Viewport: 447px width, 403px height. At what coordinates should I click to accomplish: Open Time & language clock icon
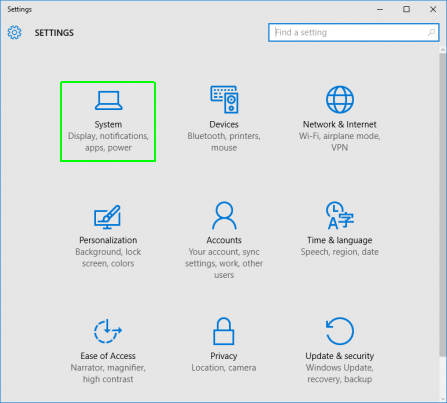pyautogui.click(x=340, y=215)
